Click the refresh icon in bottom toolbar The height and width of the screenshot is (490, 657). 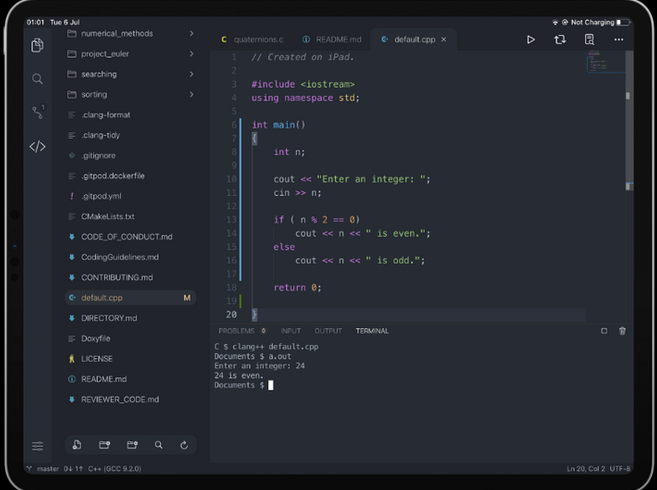click(x=184, y=445)
